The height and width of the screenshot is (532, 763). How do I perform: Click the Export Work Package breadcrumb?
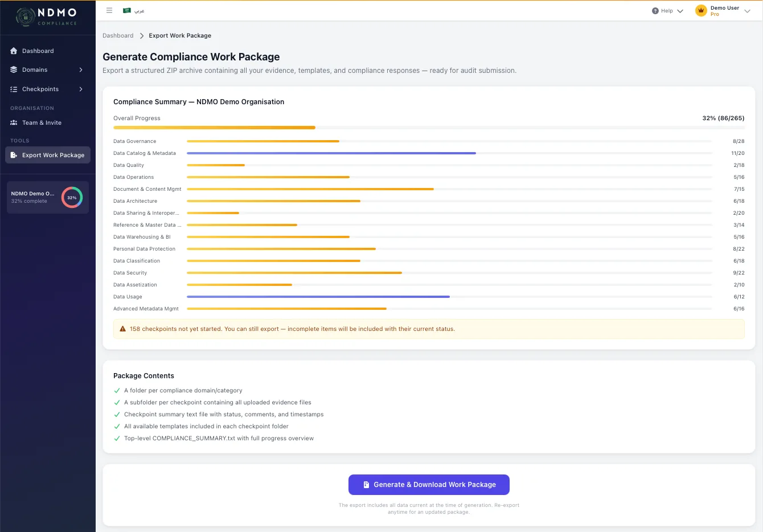click(180, 36)
